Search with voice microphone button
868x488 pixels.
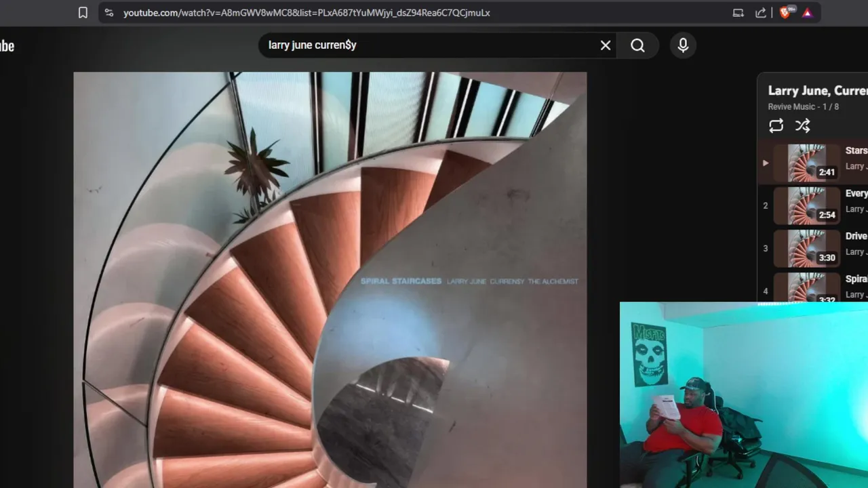coord(683,45)
